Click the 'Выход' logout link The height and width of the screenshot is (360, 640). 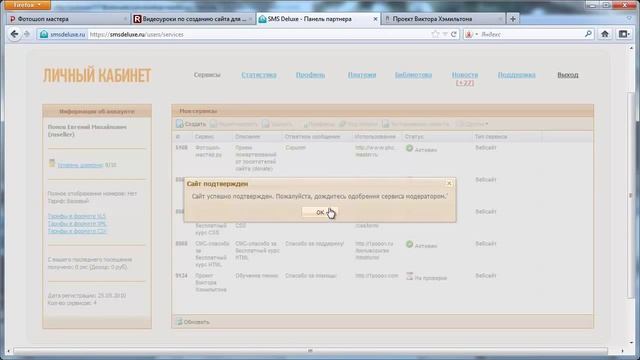tap(568, 75)
